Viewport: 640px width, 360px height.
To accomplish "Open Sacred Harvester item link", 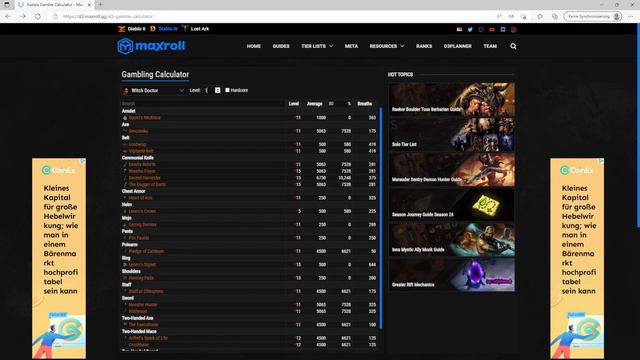I will [x=144, y=178].
